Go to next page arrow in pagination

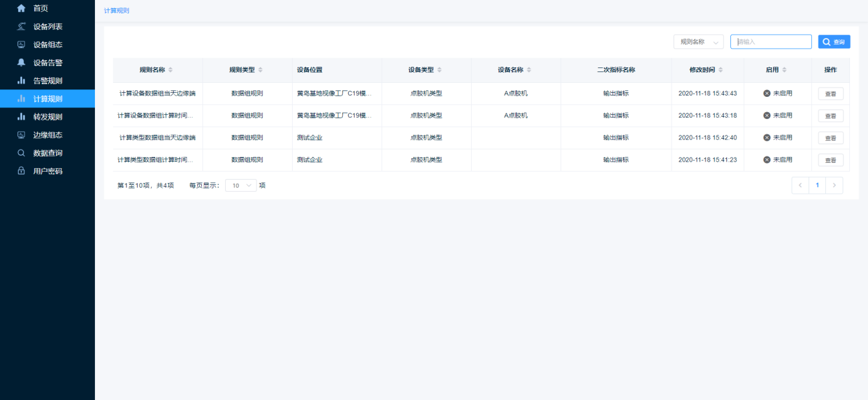[835, 186]
